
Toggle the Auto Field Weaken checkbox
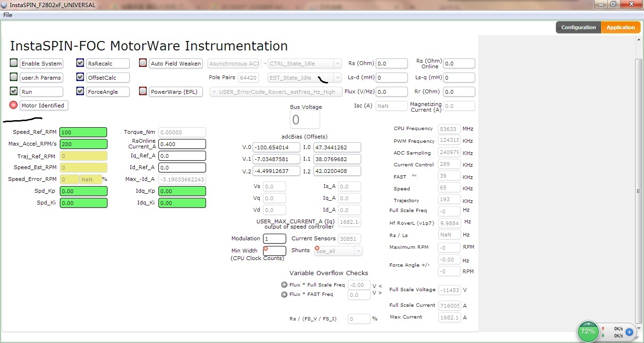pyautogui.click(x=143, y=63)
